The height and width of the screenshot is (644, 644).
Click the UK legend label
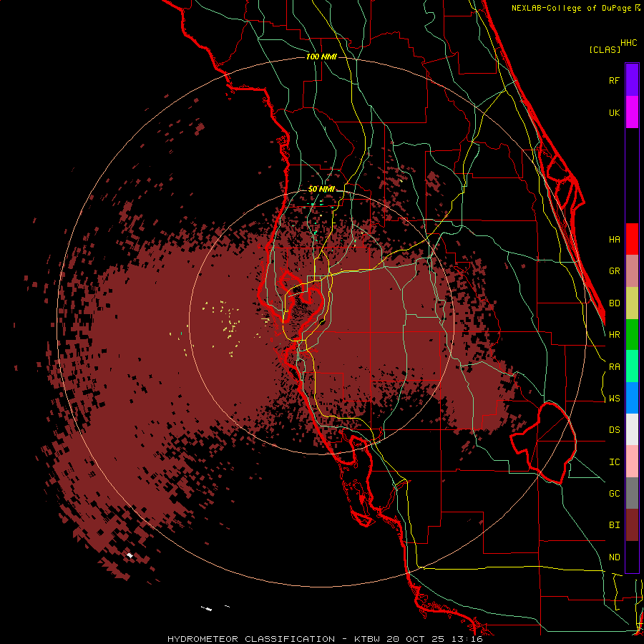click(x=614, y=112)
